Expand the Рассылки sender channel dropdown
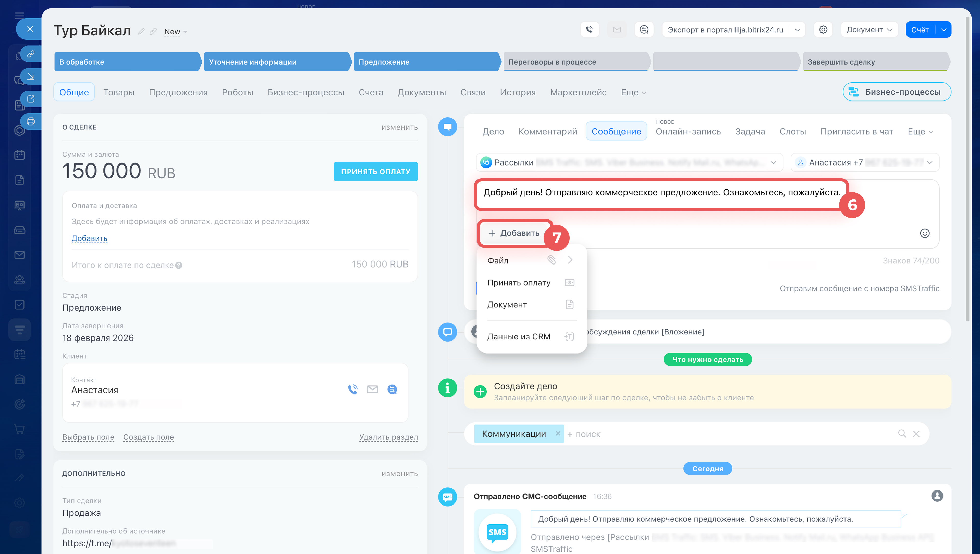Screen dimensions: 980x554 pos(773,163)
